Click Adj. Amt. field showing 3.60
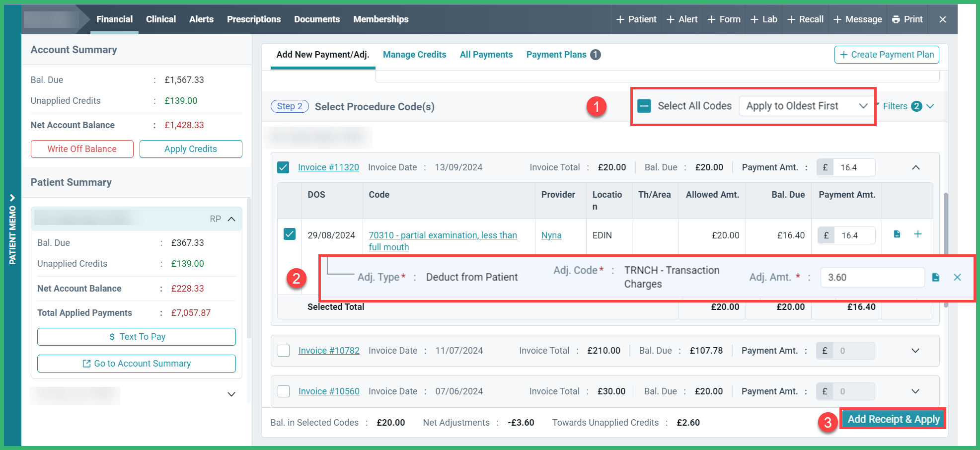980x450 pixels. click(x=873, y=277)
